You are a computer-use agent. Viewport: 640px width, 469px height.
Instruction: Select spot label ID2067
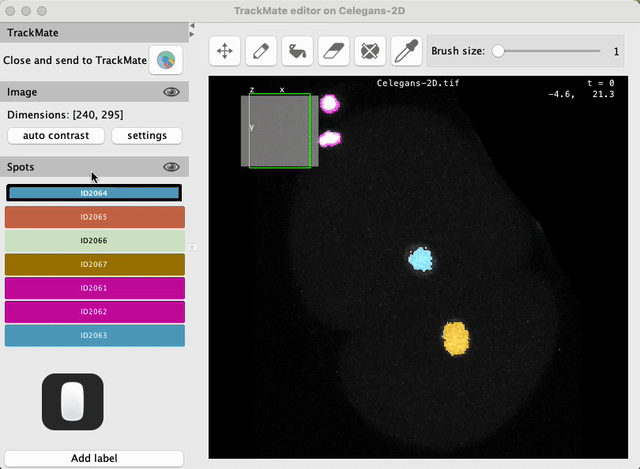click(x=95, y=264)
